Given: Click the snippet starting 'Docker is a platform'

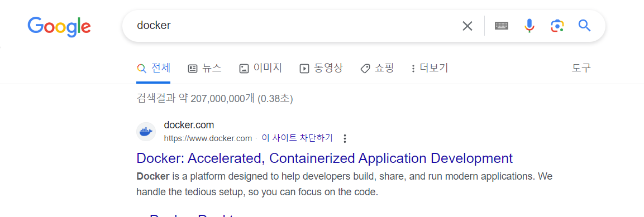Looking at the screenshot, I should click(x=344, y=184).
